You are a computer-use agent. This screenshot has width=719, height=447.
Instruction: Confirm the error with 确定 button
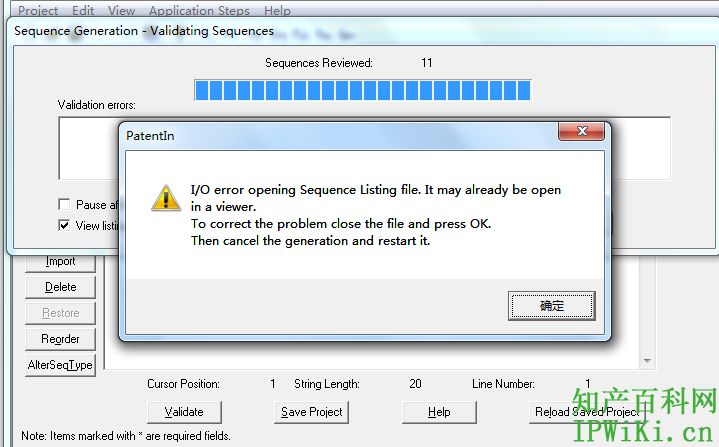(x=552, y=306)
